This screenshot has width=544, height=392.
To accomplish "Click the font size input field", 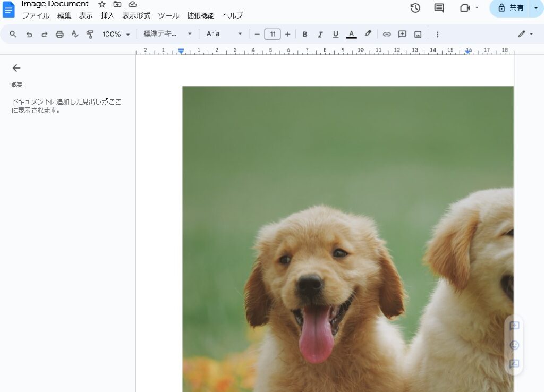I will point(272,34).
